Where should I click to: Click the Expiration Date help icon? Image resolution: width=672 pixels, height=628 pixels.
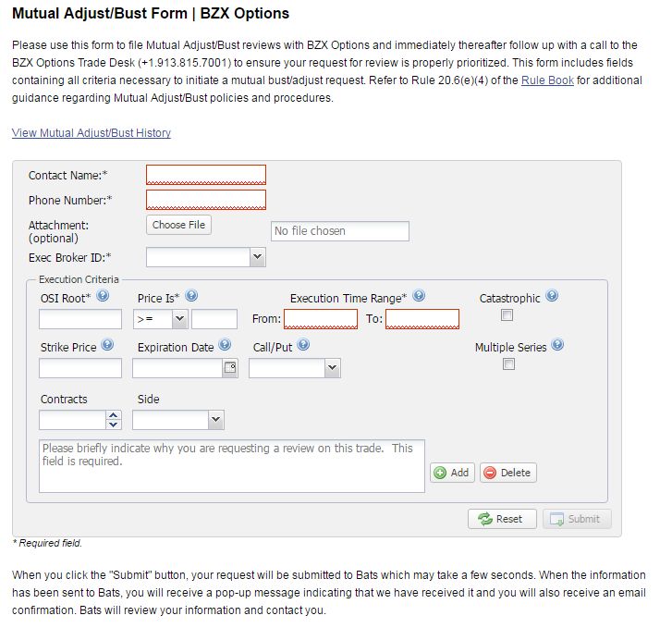click(225, 344)
